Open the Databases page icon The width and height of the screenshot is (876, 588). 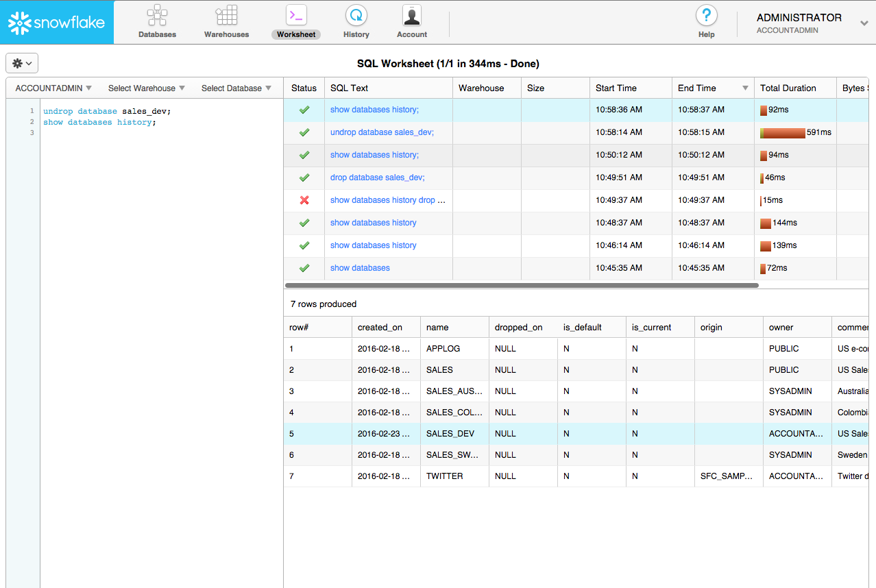pyautogui.click(x=157, y=15)
